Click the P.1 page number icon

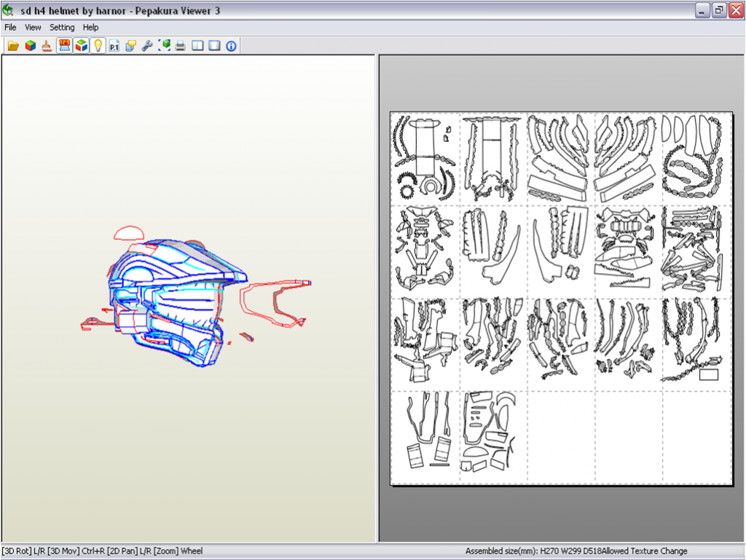tap(114, 46)
